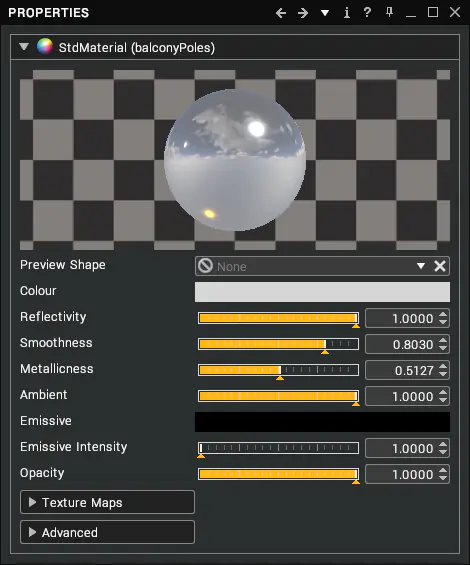Open the Preview Shape dropdown arrow

[x=421, y=266]
